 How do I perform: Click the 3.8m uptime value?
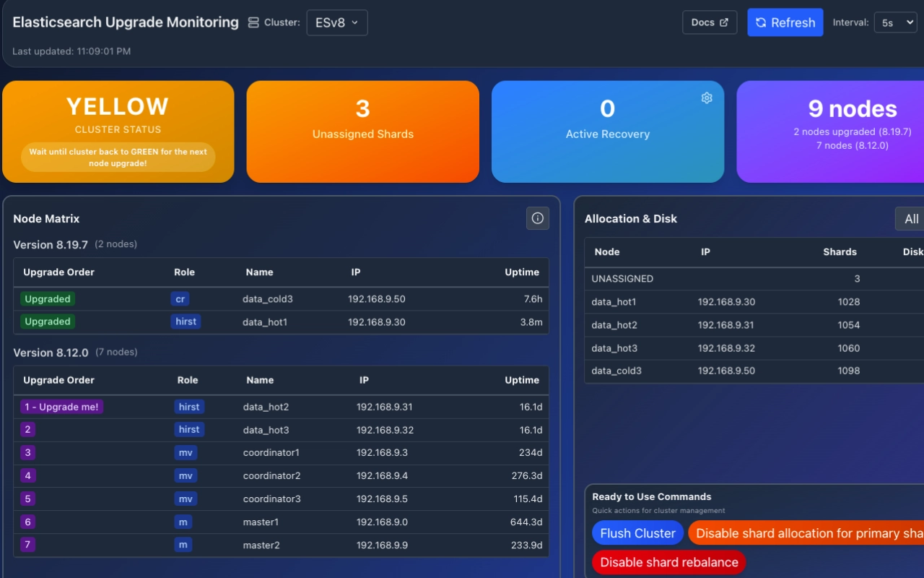pos(531,322)
